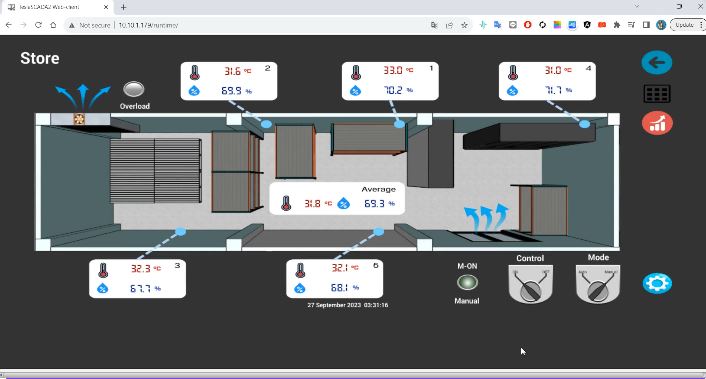Click thermometer icon in Average card
Image resolution: width=706 pixels, height=379 pixels.
point(286,204)
